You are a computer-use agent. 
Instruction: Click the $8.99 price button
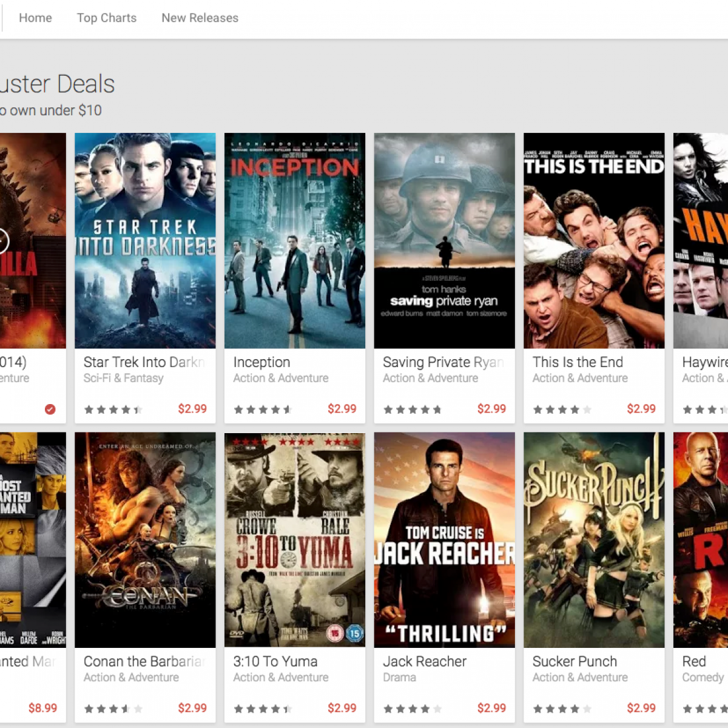42,708
